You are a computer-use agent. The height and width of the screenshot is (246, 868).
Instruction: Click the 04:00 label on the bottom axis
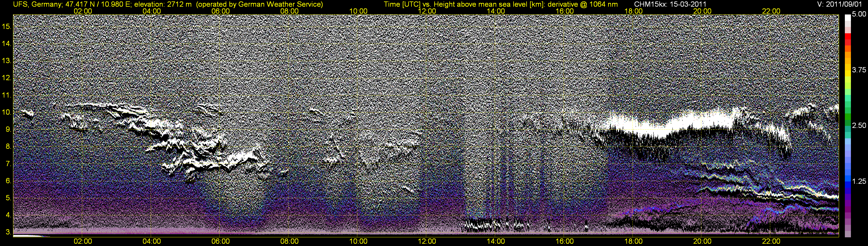pyautogui.click(x=152, y=241)
